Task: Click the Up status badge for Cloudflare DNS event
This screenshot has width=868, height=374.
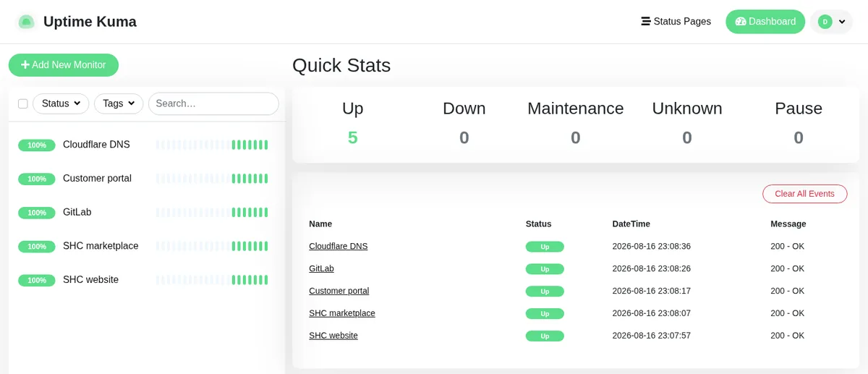Action: click(x=545, y=247)
